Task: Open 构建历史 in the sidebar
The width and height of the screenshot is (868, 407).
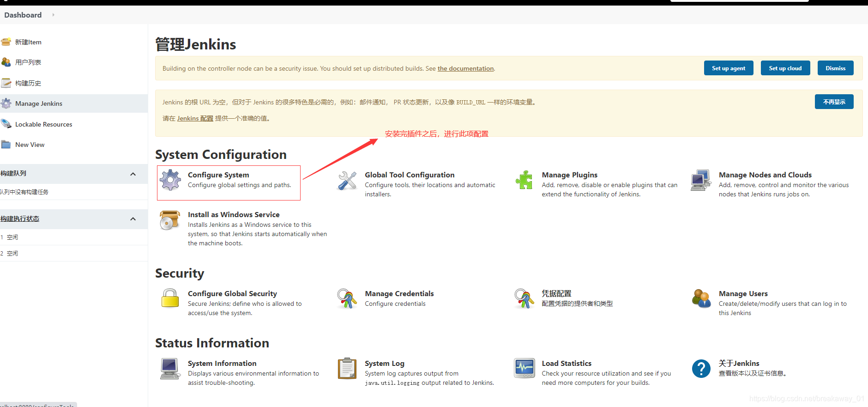Action: coord(28,83)
